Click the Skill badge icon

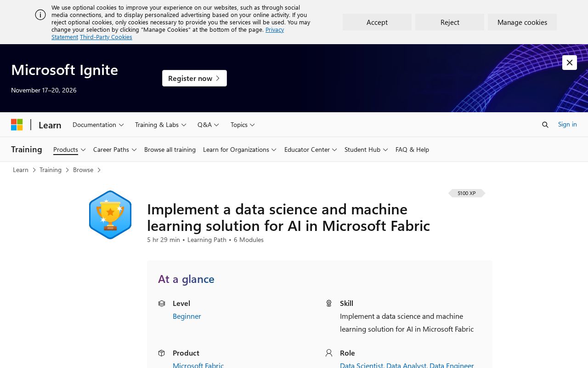coord(329,304)
